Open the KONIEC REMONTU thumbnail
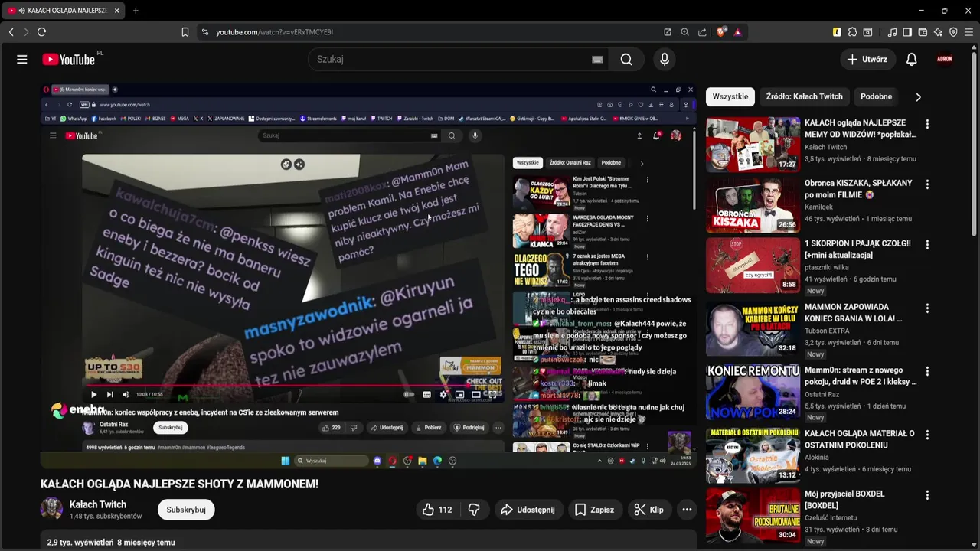 [753, 393]
